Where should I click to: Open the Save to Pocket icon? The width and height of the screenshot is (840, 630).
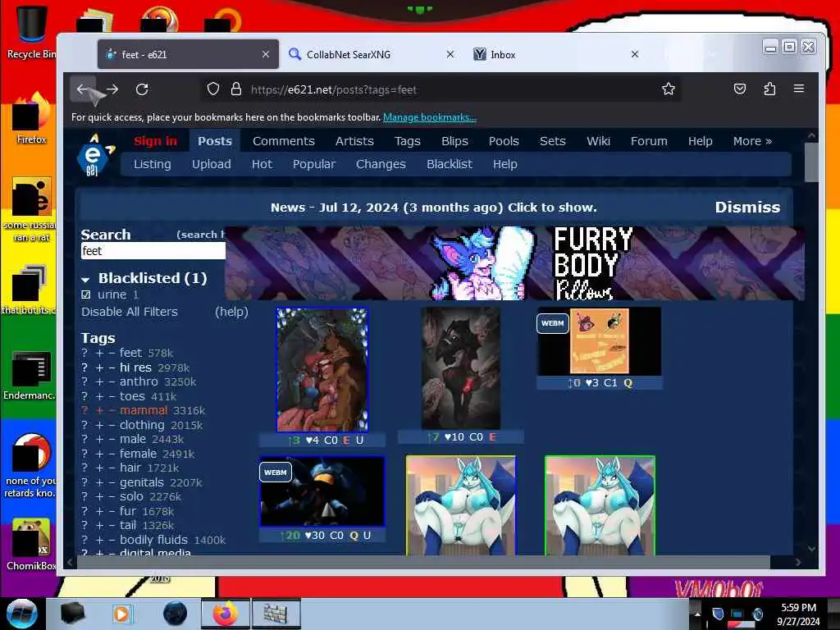click(740, 89)
